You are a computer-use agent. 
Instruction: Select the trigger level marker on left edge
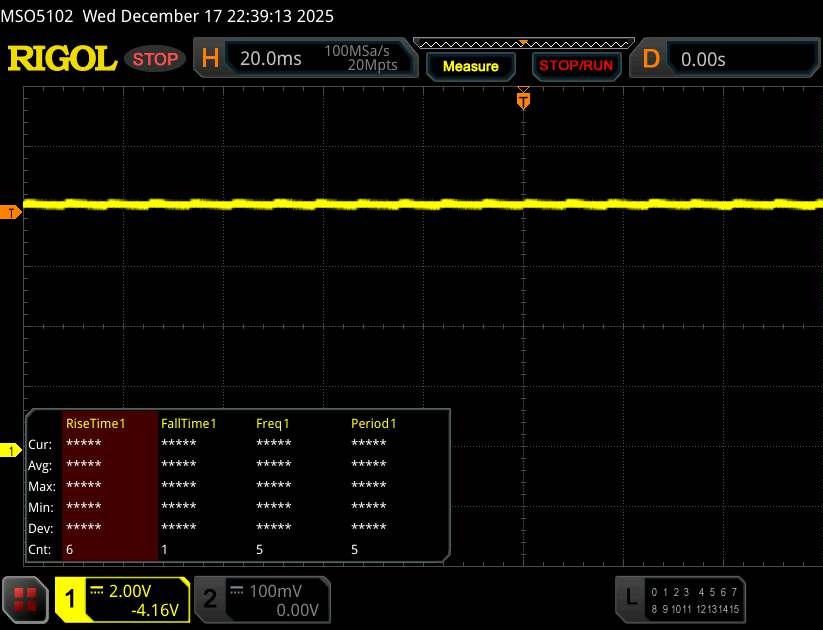click(x=11, y=212)
